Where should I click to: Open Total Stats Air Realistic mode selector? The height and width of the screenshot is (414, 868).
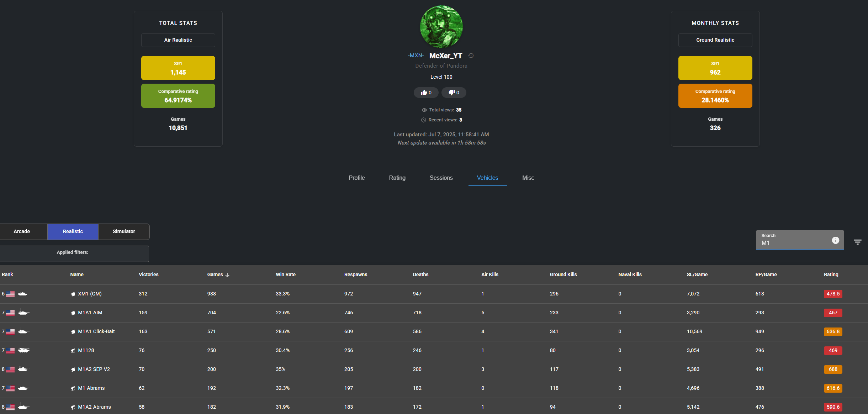(178, 40)
